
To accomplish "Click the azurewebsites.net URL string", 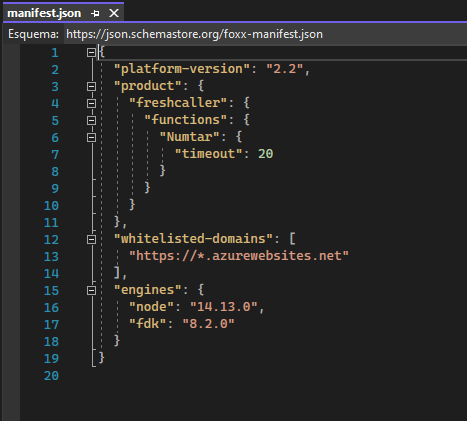I will click(239, 256).
